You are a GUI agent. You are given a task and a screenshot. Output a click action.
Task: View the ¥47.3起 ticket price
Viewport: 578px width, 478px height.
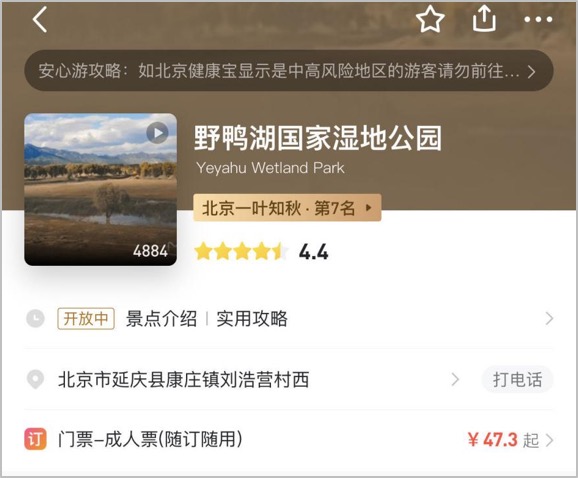click(x=504, y=440)
